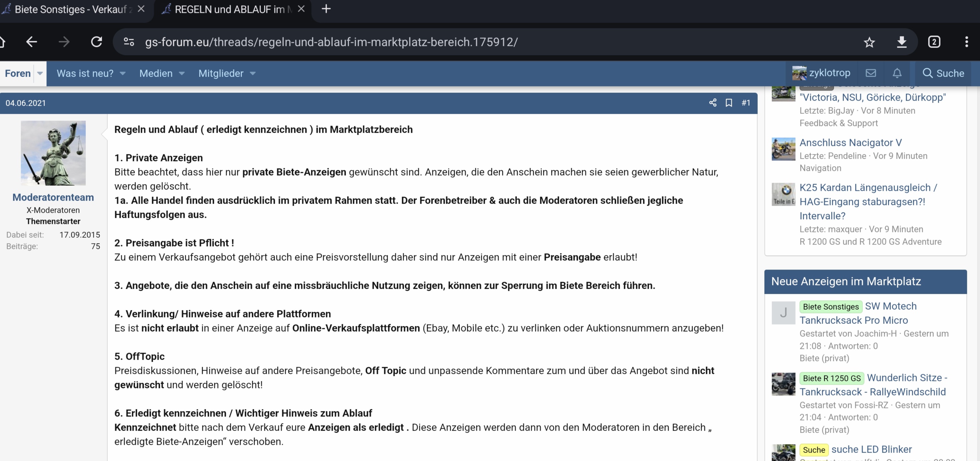Open the Medien menu item

pyautogui.click(x=156, y=73)
